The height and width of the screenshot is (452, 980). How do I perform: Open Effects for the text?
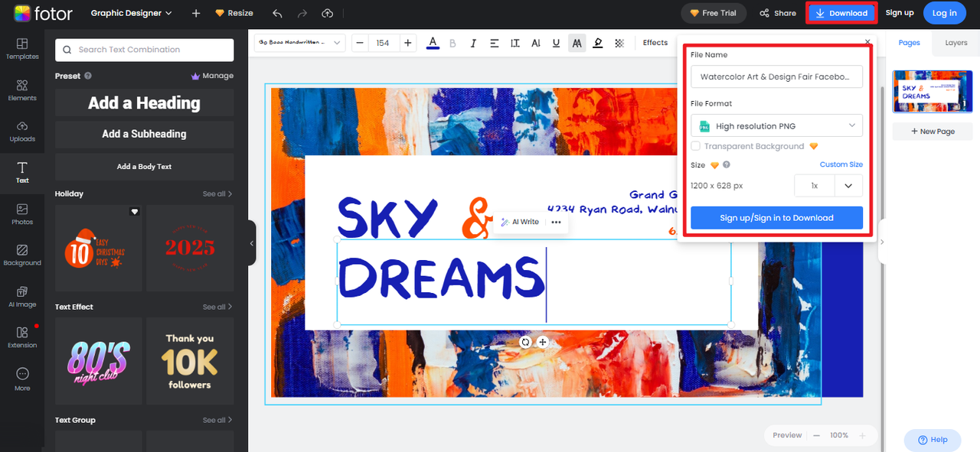pyautogui.click(x=655, y=43)
